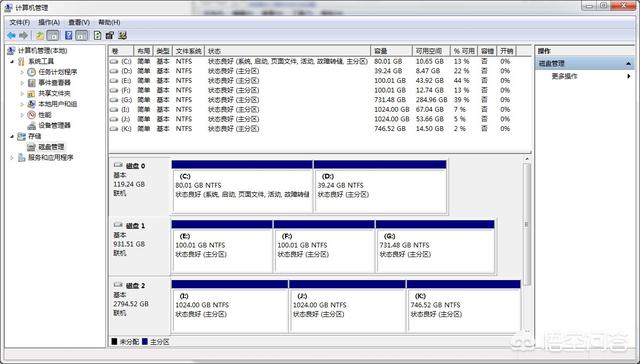640x364 pixels.
Task: Select the 设备管理器 tree item label
Action: [x=54, y=125]
